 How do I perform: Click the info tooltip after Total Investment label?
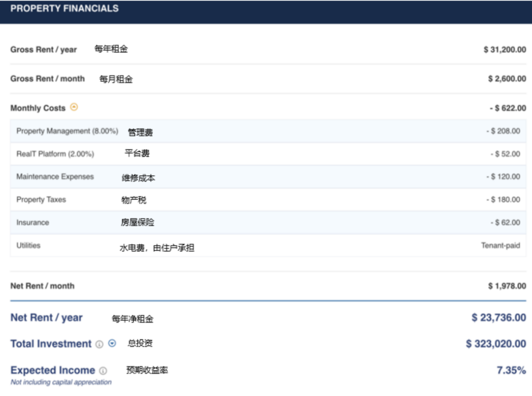pos(99,344)
